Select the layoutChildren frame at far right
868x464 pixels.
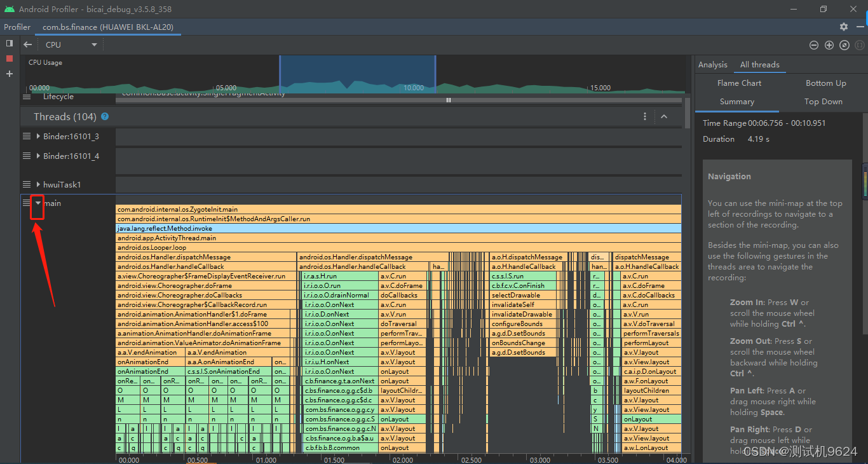pos(651,390)
